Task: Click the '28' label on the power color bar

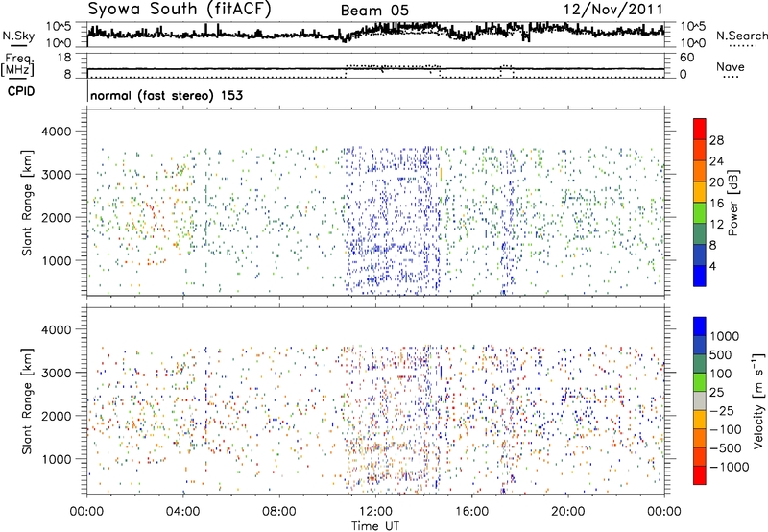Action: [x=716, y=140]
